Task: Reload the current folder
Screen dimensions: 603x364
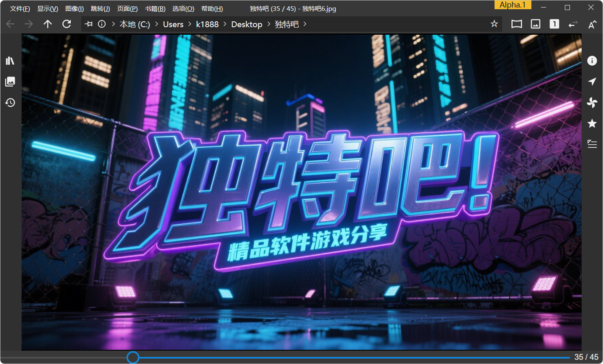Action: click(x=67, y=24)
